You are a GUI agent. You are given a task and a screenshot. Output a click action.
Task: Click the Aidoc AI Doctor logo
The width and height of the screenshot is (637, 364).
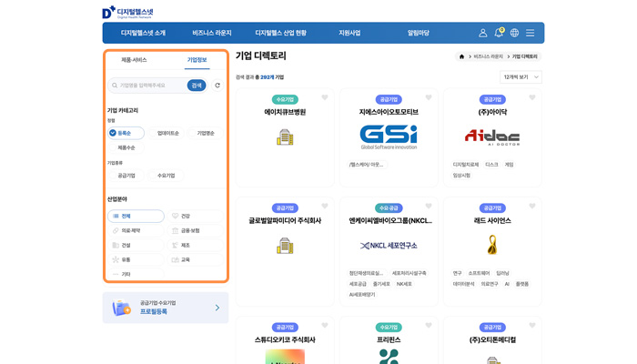(x=492, y=137)
